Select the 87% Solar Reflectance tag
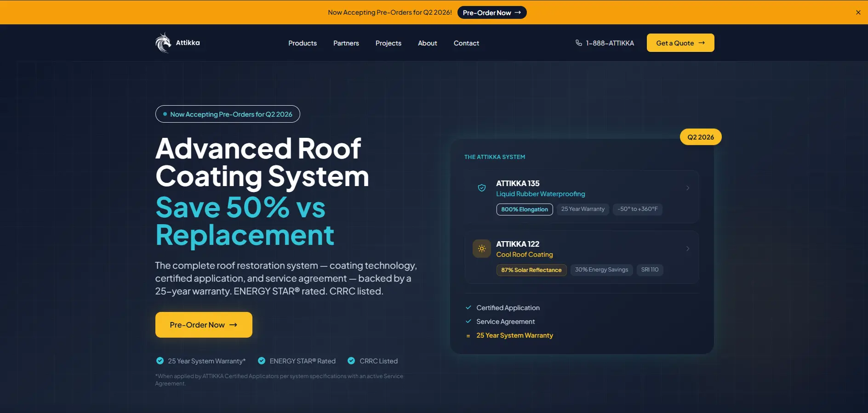 531,270
